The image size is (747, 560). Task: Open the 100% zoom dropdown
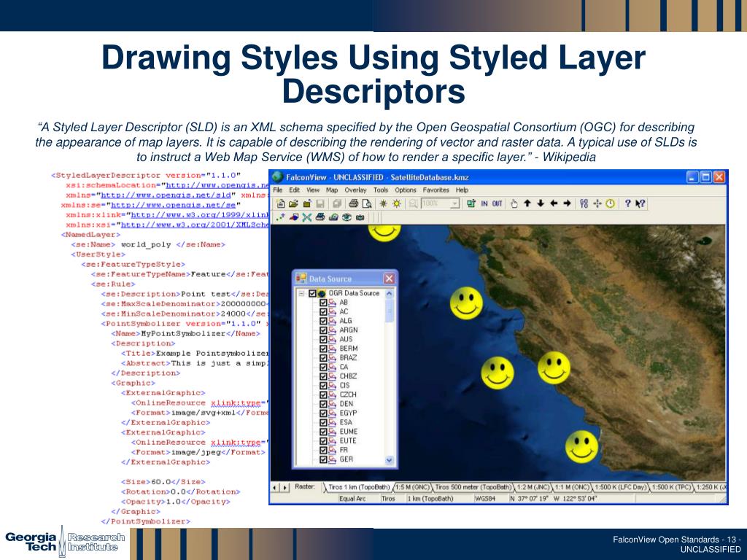[455, 204]
